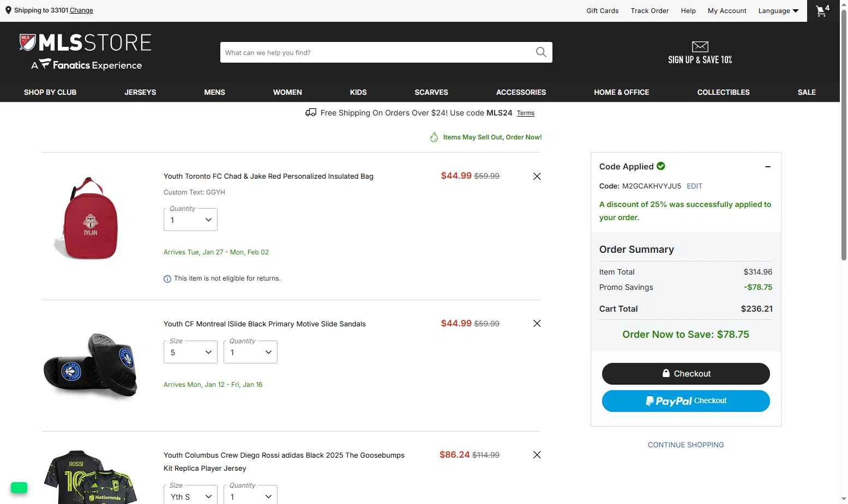Open quantity dropdown for Columbus Crew jersey
848x504 pixels.
click(x=250, y=495)
